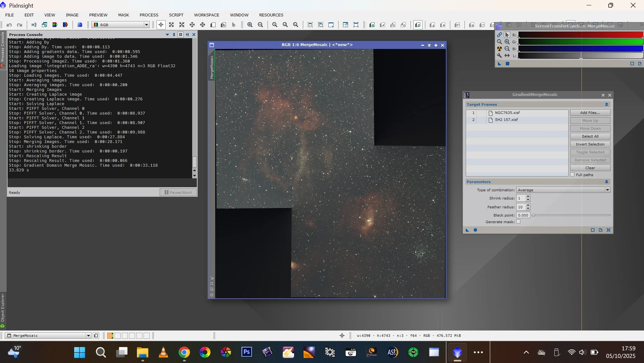Check the Generate mask checkbox

518,222
